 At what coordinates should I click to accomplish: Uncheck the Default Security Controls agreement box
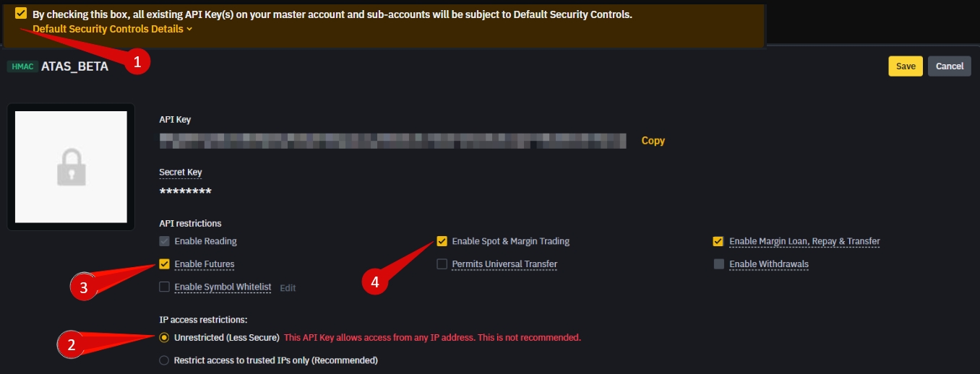pyautogui.click(x=20, y=14)
